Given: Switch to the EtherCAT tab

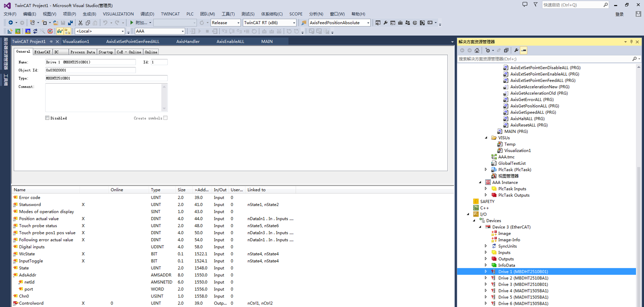Looking at the screenshot, I should (x=42, y=52).
